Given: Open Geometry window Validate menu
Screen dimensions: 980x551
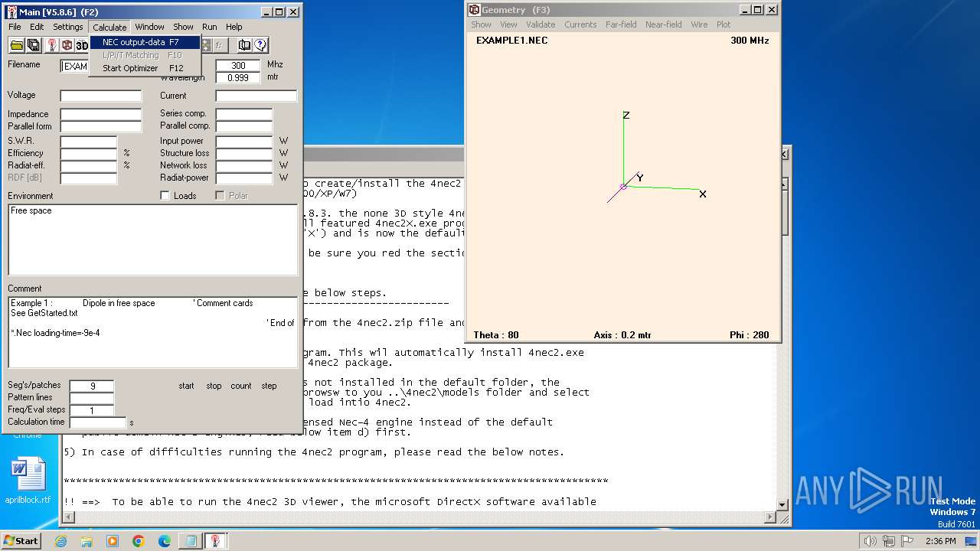Looking at the screenshot, I should [x=541, y=24].
